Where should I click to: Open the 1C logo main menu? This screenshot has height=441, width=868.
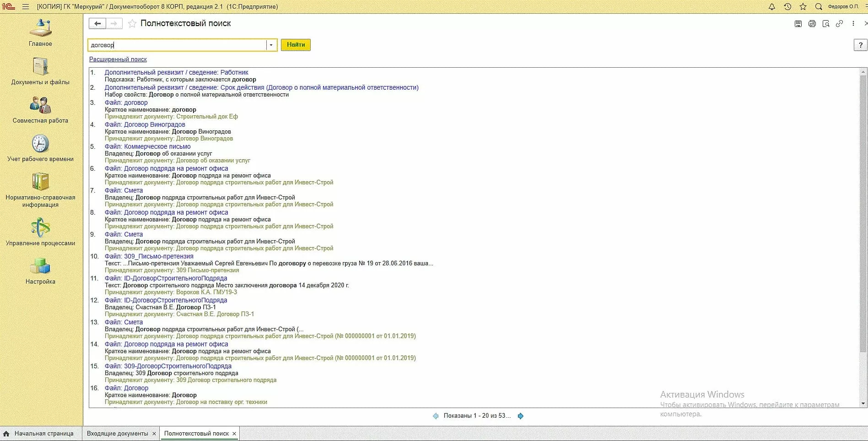pyautogui.click(x=9, y=7)
